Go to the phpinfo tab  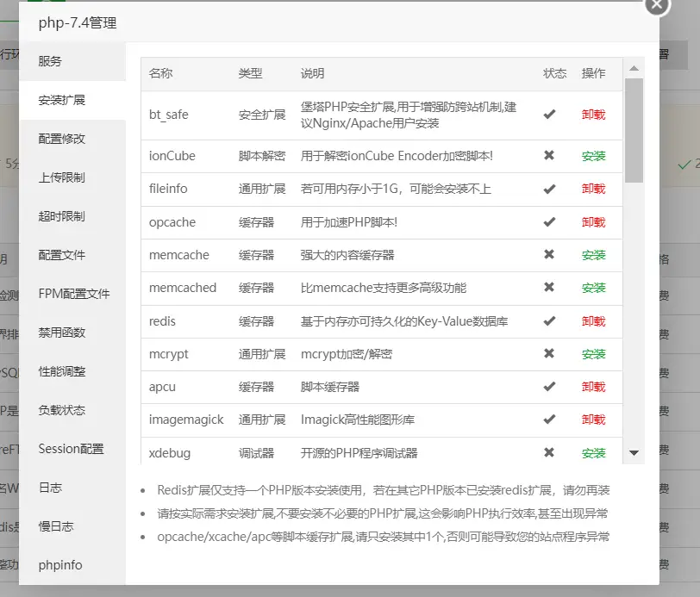[60, 565]
